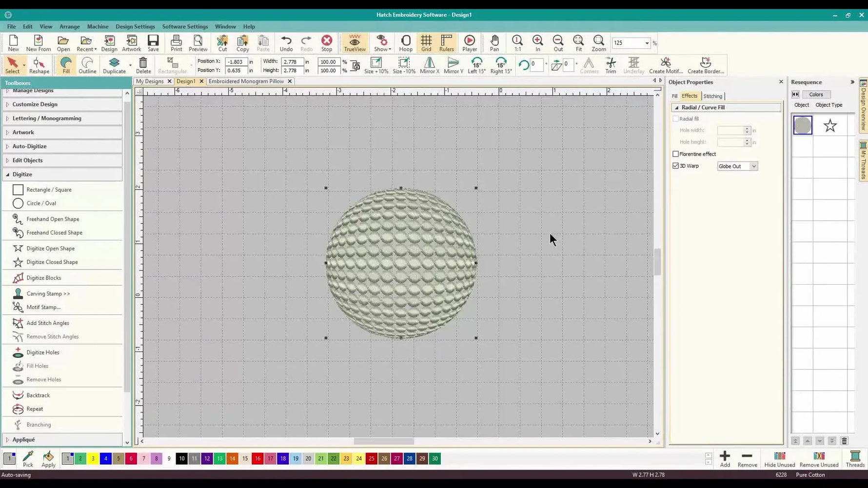Click the Trim tool icon
The image size is (868, 488).
[x=611, y=65]
